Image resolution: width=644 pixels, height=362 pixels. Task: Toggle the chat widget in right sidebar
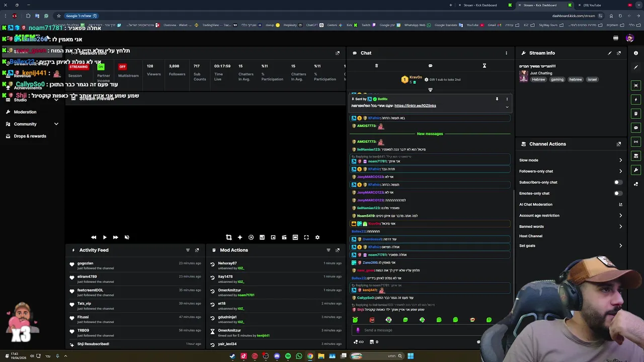(x=636, y=128)
